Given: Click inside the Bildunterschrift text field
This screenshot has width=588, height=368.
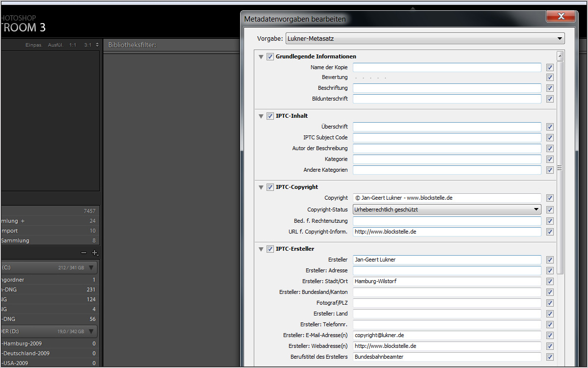Looking at the screenshot, I should click(447, 98).
